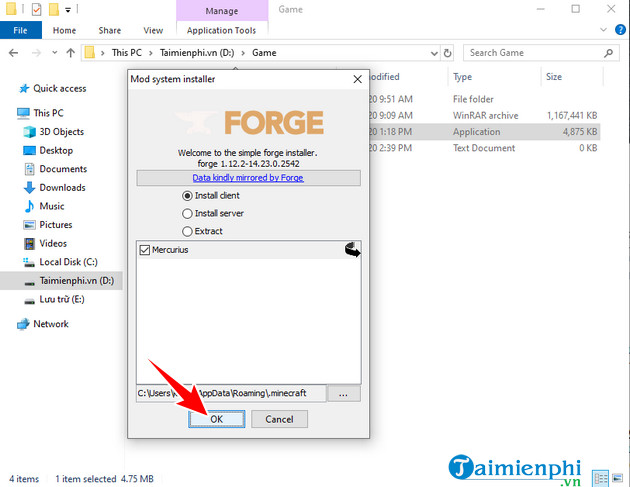Open Network in the navigation pane
This screenshot has width=630, height=487.
point(51,324)
